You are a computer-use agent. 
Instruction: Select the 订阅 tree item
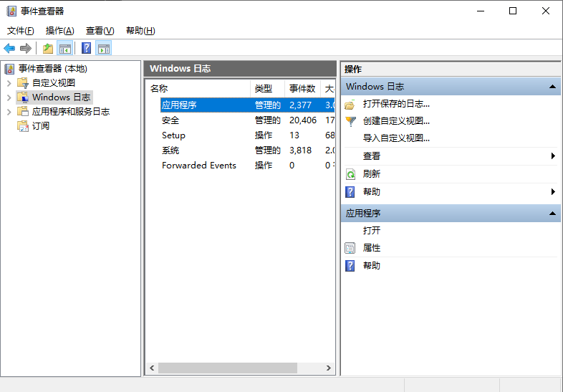[x=41, y=126]
